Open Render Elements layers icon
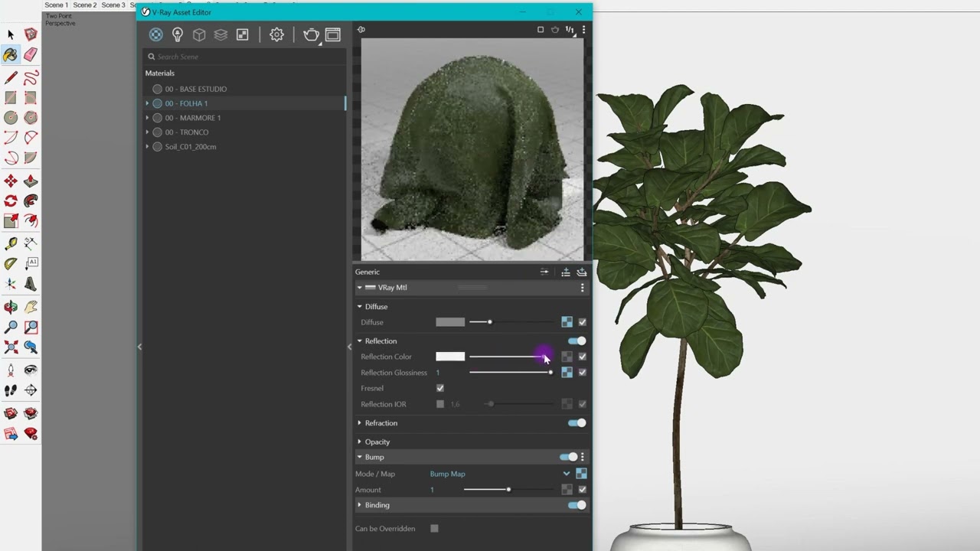This screenshot has height=551, width=980. click(220, 34)
